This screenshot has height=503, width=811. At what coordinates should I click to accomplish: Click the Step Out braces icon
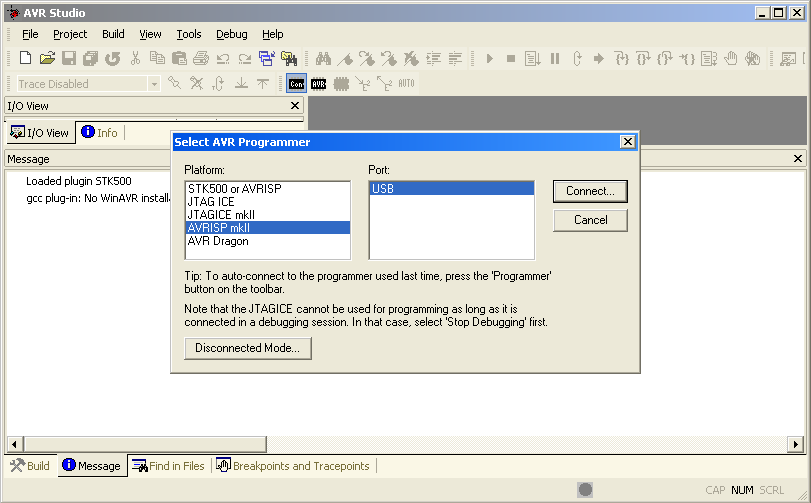pos(665,58)
